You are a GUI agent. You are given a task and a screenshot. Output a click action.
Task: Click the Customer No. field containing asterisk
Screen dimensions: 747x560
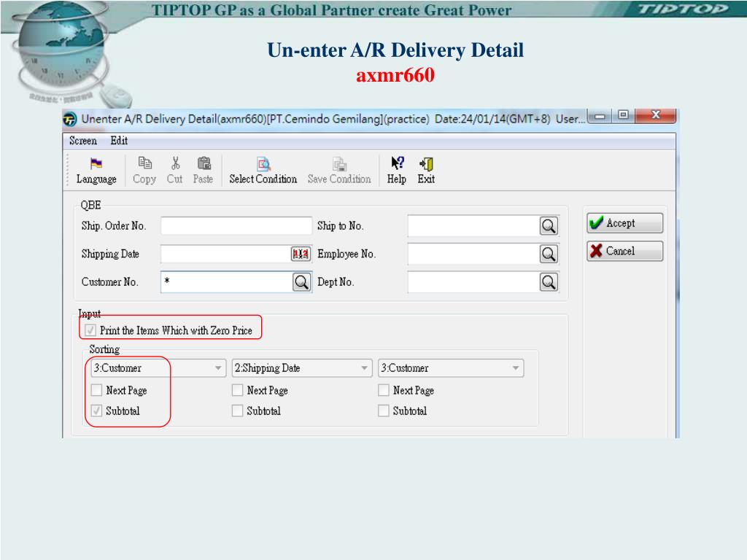pos(227,282)
